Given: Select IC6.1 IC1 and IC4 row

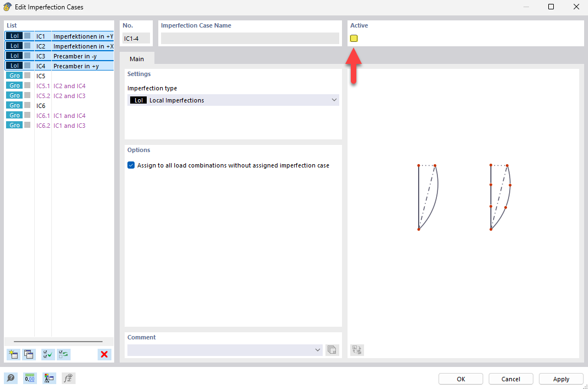Looking at the screenshot, I should 59,115.
